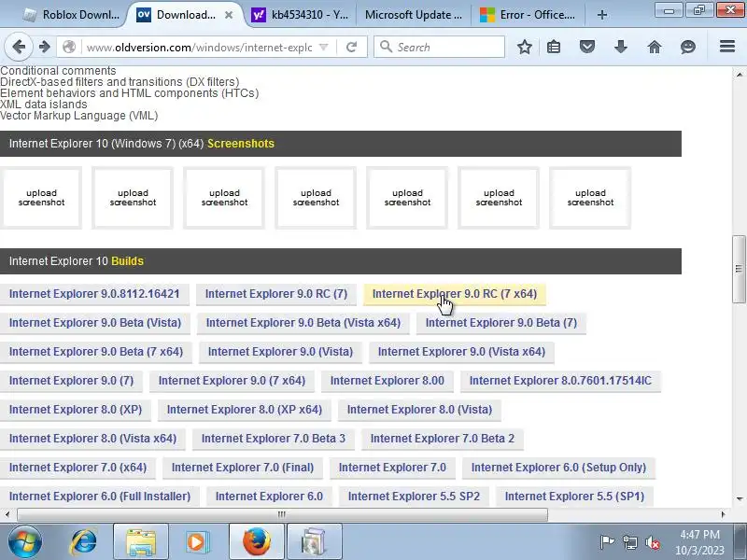Open Internet Explorer 6.0 (Setup Only)
Image resolution: width=747 pixels, height=560 pixels.
558,468
